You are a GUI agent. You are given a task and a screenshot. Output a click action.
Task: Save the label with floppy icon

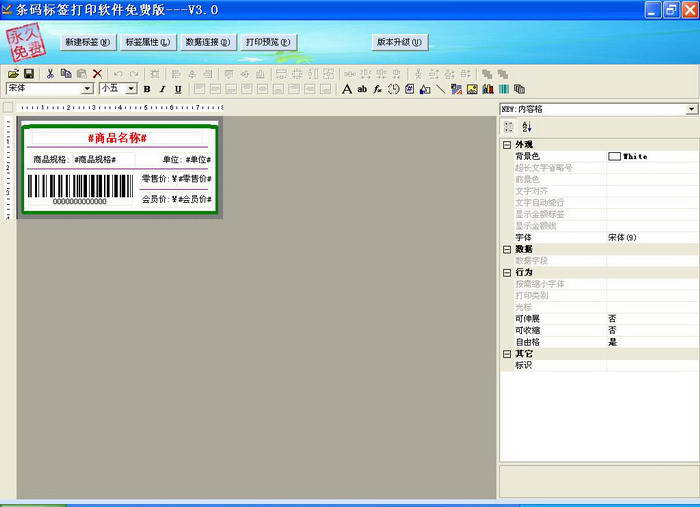tap(29, 74)
